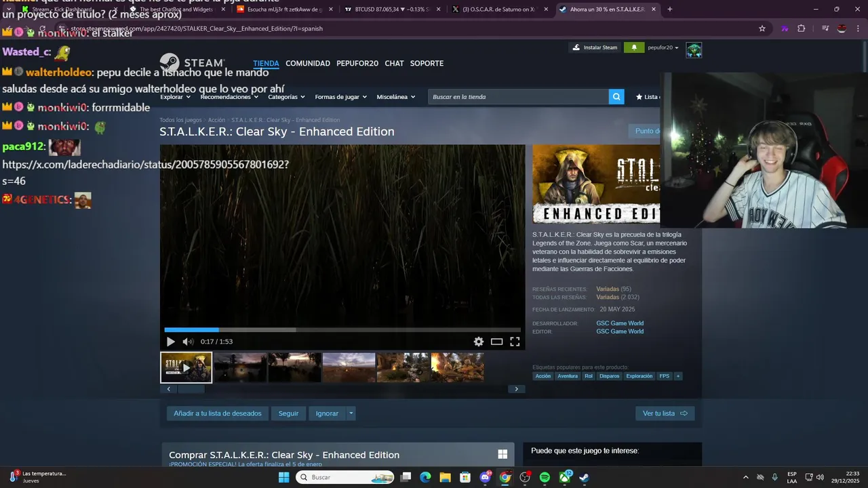Click the Instalar Steam button
Screen dimensions: 868x488
[595, 47]
